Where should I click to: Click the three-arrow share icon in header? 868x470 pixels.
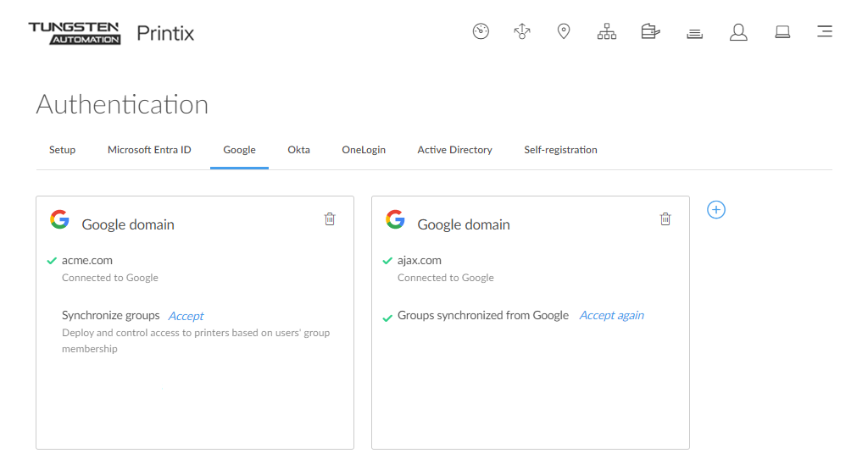[x=522, y=32]
